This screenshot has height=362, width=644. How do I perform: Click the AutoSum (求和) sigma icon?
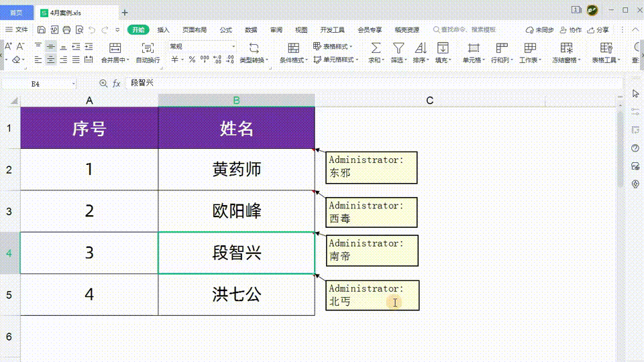point(376,48)
